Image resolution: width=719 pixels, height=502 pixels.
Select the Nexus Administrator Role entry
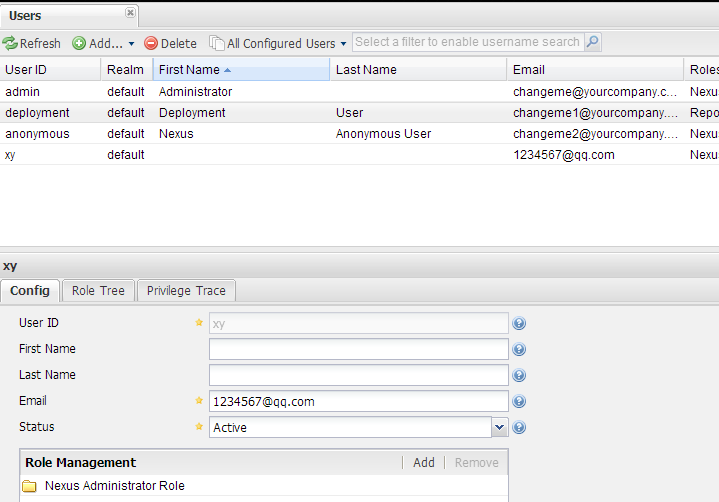(x=264, y=486)
